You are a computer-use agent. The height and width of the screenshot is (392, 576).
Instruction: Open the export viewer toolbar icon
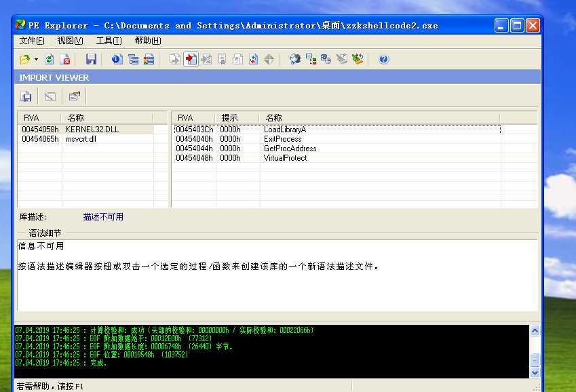click(x=175, y=59)
